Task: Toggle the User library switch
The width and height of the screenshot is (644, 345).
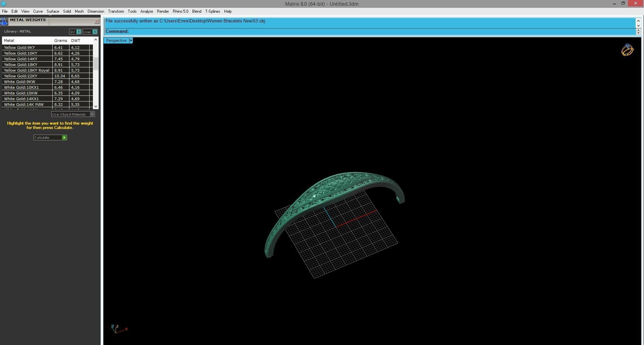Action: point(90,32)
